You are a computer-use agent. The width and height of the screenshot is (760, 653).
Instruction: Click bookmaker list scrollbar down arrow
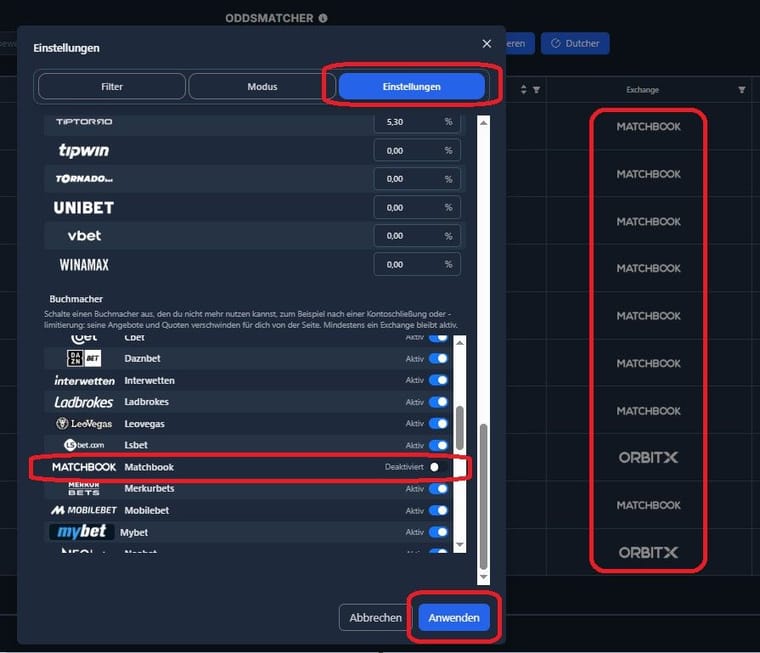(x=460, y=544)
